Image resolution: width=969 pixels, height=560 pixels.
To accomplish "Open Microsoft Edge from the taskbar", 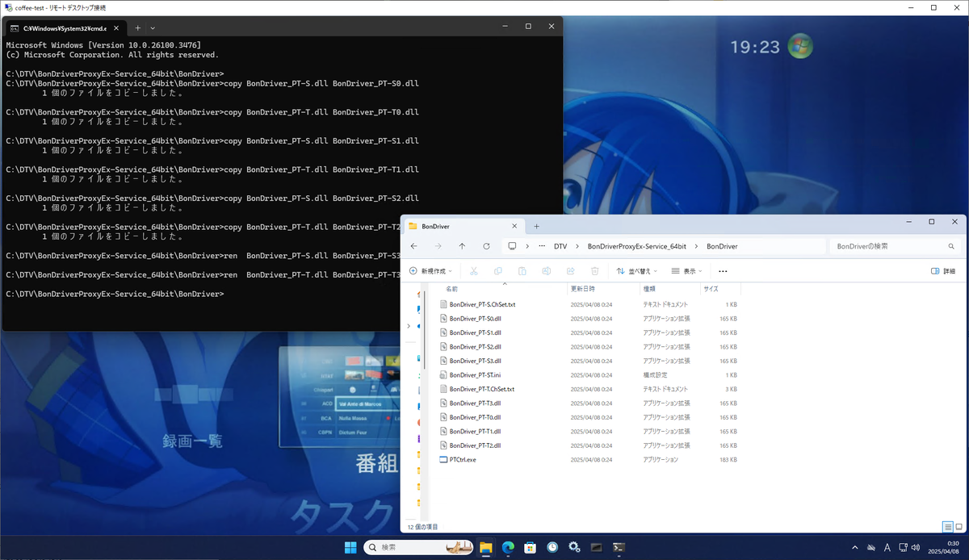I will tap(508, 547).
